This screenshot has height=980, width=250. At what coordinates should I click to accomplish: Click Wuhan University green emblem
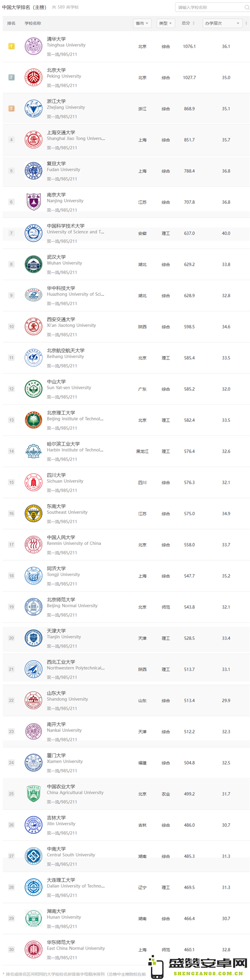(x=33, y=264)
